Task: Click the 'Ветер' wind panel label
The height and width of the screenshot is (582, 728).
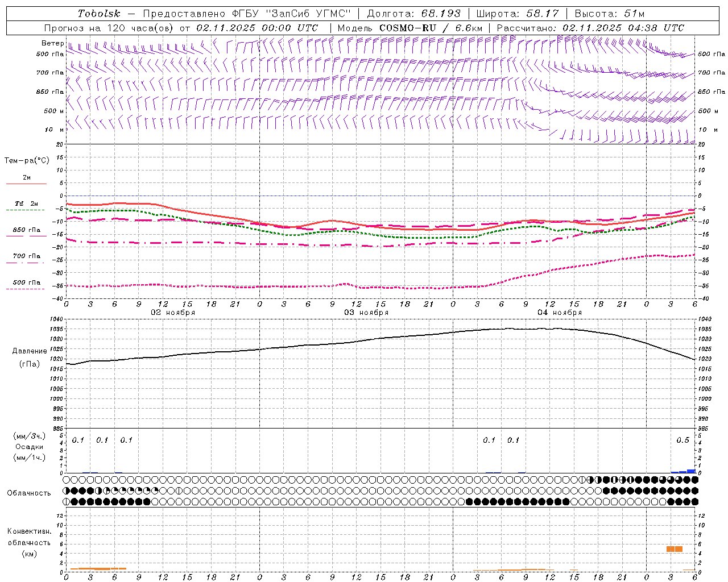Action: (x=52, y=43)
